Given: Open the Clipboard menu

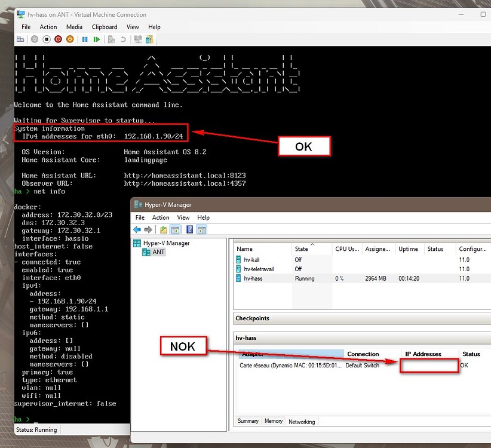Looking at the screenshot, I should click(x=104, y=27).
